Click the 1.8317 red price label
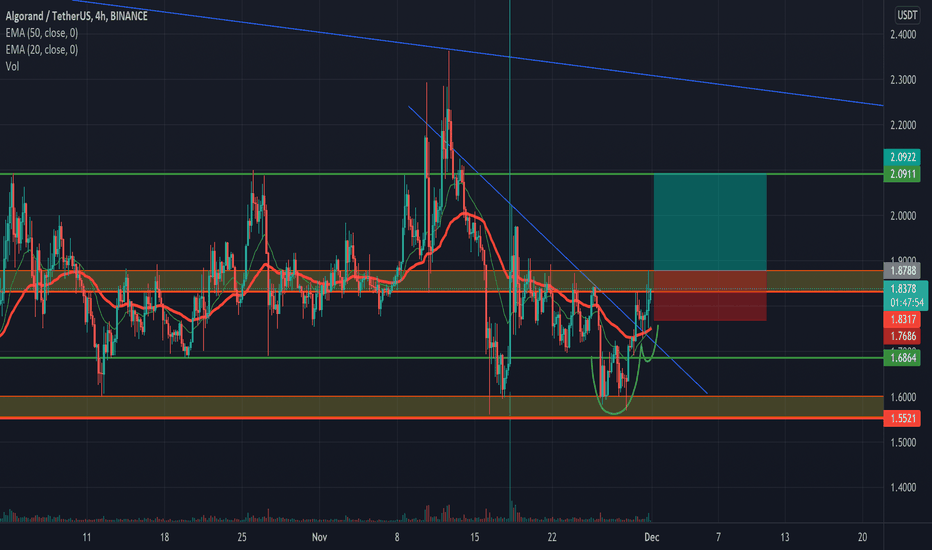932x550 pixels. click(902, 319)
